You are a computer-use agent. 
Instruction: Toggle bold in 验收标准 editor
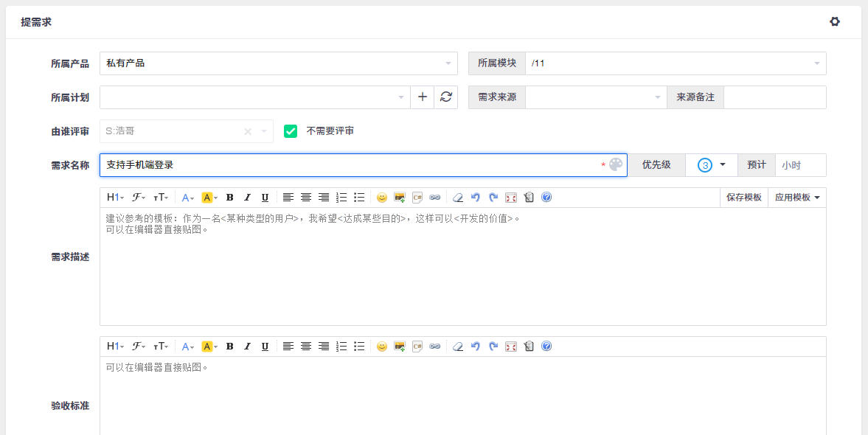pyautogui.click(x=230, y=346)
